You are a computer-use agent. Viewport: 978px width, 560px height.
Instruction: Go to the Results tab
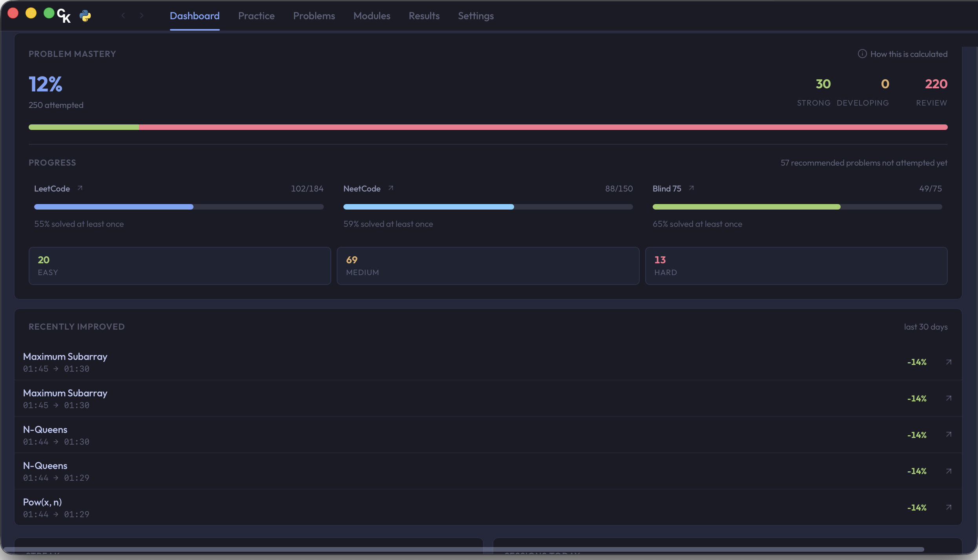coord(424,16)
